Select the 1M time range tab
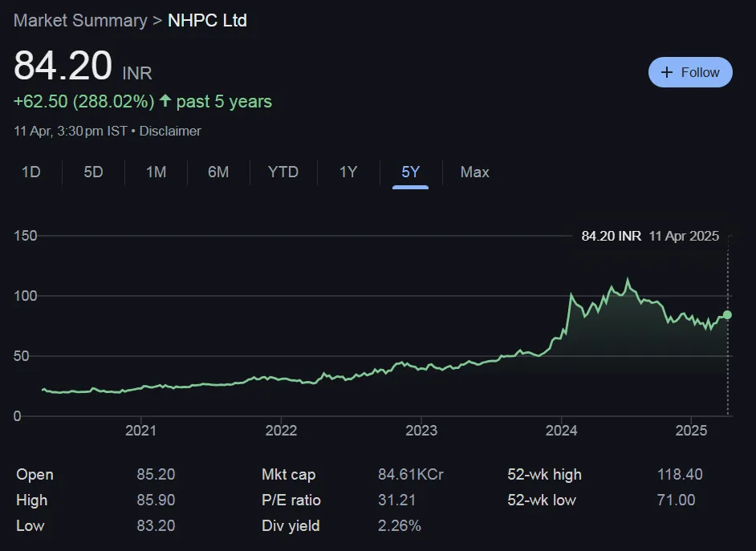756x551 pixels. coord(156,172)
